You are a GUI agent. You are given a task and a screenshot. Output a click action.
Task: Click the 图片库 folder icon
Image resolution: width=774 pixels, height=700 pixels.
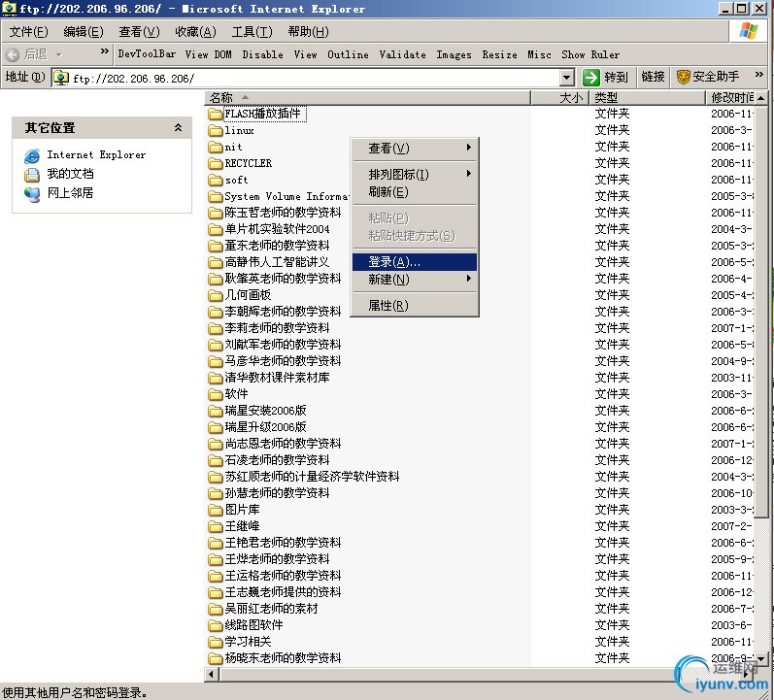(216, 510)
